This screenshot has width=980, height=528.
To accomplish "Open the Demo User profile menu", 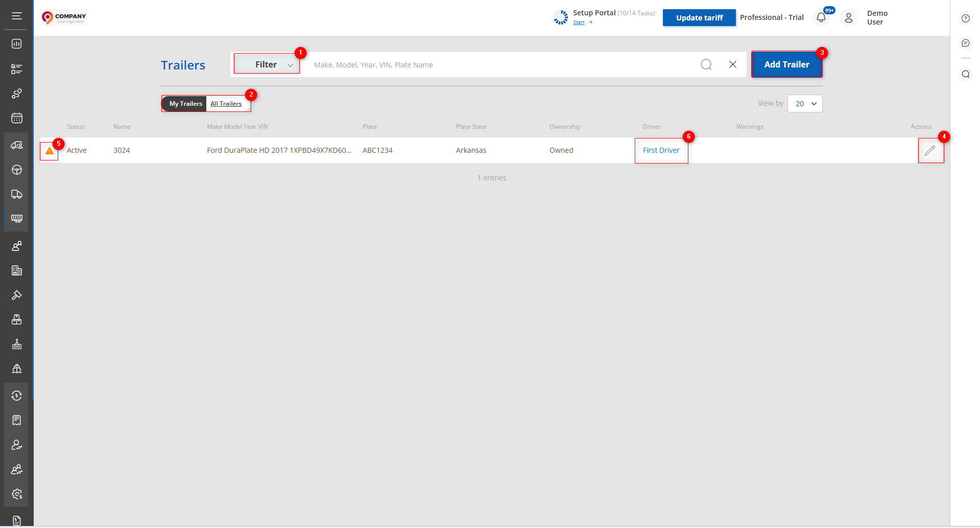I will [x=849, y=18].
